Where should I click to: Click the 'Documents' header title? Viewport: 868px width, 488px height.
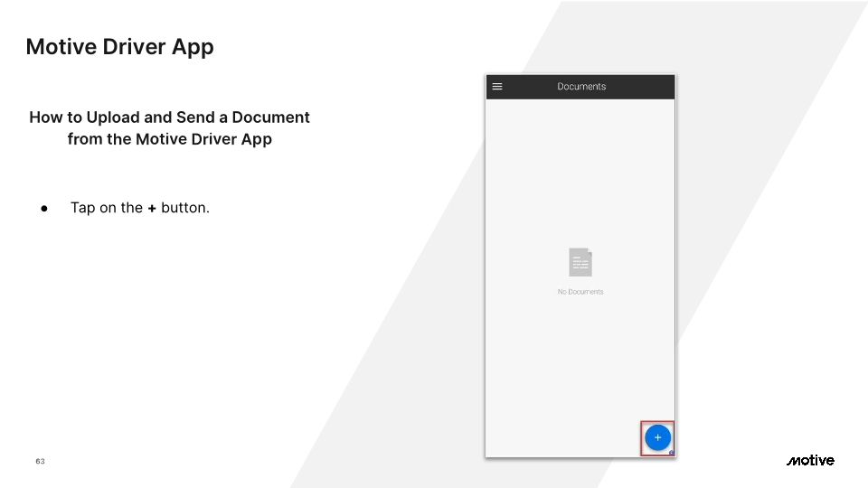coord(581,87)
